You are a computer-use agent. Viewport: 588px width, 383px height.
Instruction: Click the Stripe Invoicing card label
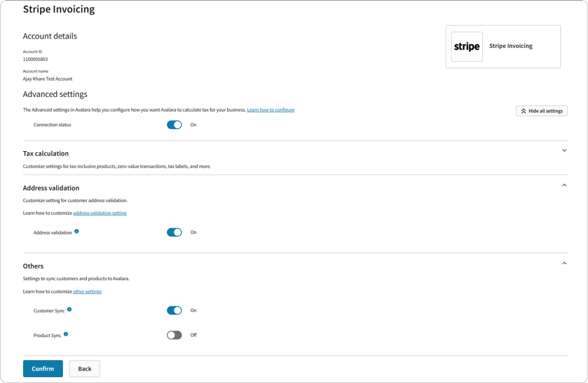(x=511, y=46)
